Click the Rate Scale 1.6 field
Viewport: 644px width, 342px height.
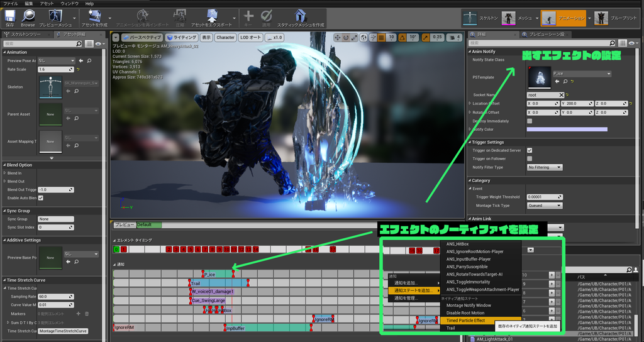(x=56, y=69)
